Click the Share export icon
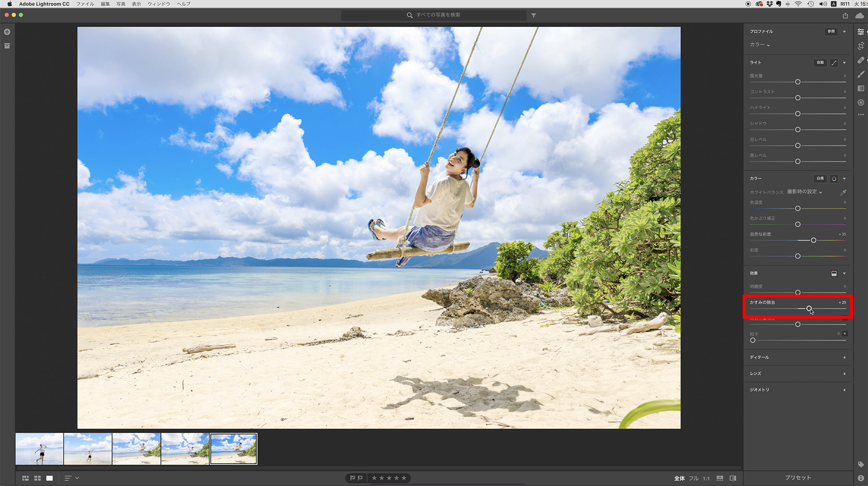Image resolution: width=868 pixels, height=486 pixels. tap(845, 15)
